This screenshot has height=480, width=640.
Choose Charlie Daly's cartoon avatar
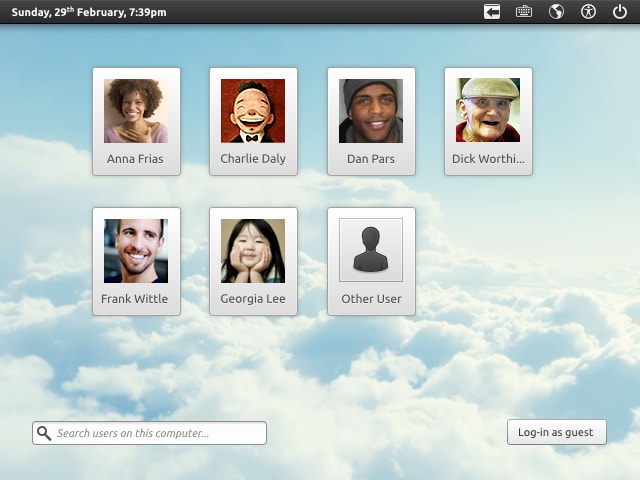[x=253, y=111]
